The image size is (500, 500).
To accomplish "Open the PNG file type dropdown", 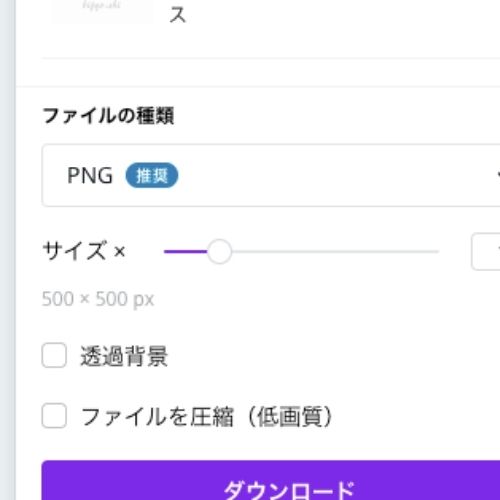I will point(271,175).
